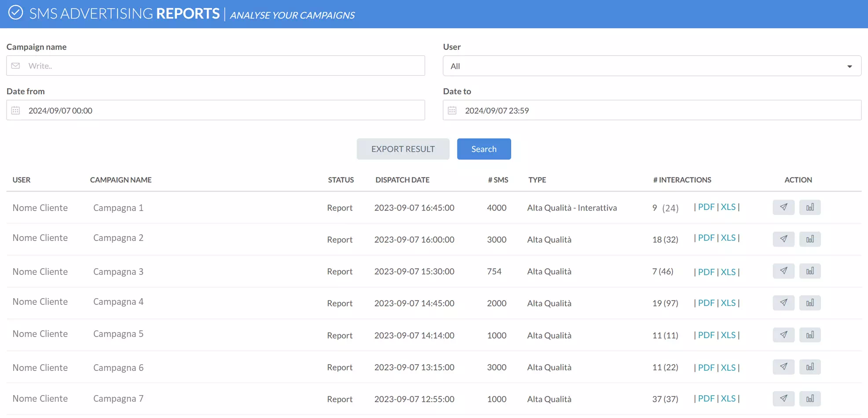868x418 pixels.
Task: Download XLS report for Campagna 2
Action: tap(728, 237)
